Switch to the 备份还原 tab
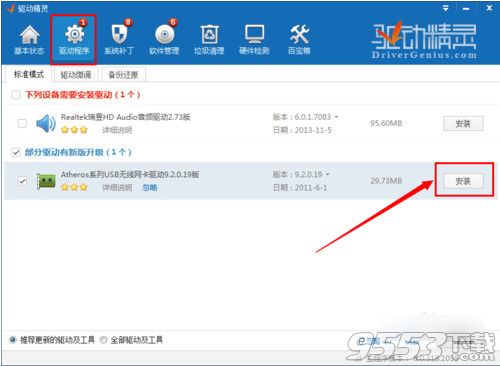This screenshot has width=500, height=366. point(123,75)
